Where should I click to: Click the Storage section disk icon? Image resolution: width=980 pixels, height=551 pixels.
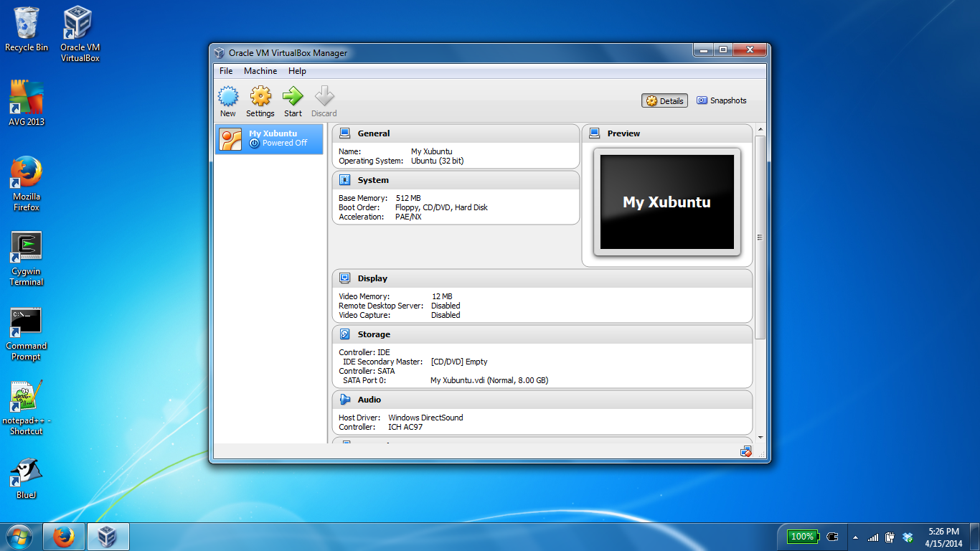[x=344, y=334]
